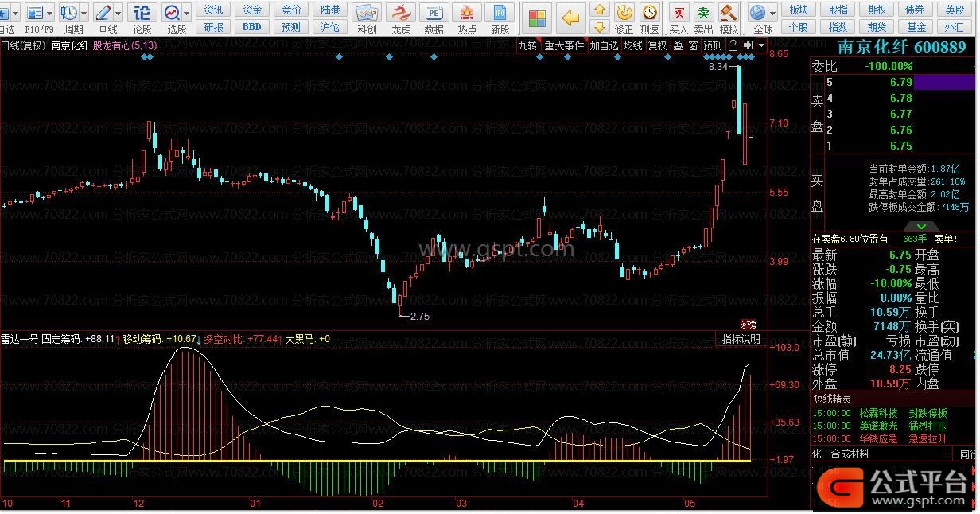Toggle 重大事件 major events display
Viewport: 980px width, 514px height.
click(x=564, y=45)
